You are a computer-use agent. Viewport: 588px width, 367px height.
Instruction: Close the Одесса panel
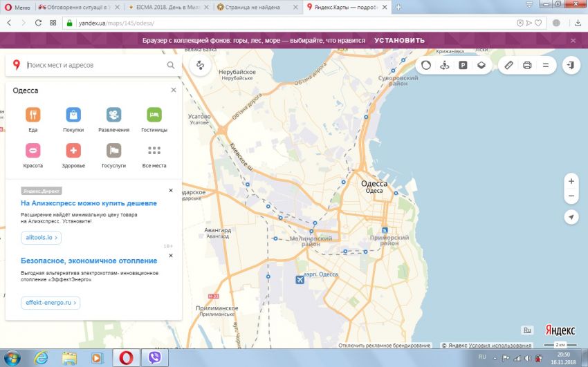click(x=173, y=90)
